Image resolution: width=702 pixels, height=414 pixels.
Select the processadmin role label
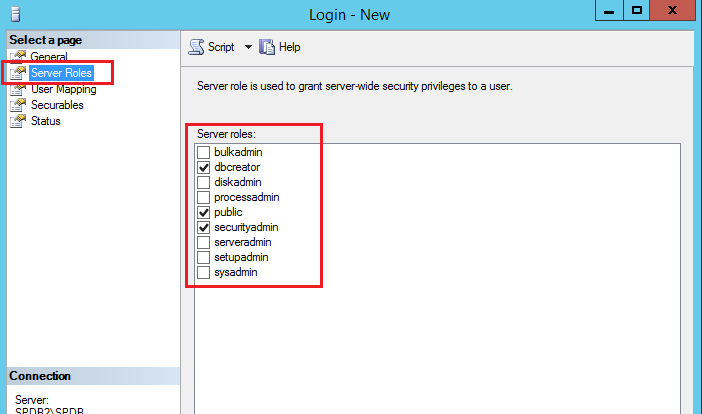pyautogui.click(x=247, y=197)
